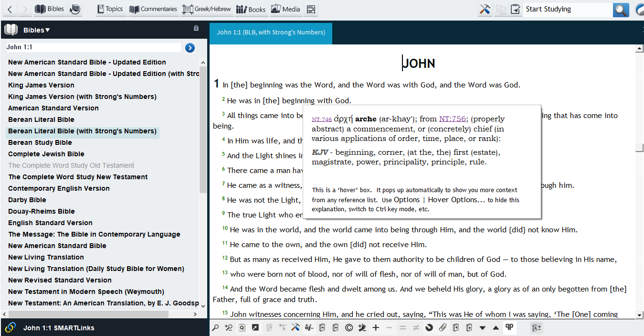
Task: Select Contemporary English Version
Action: click(x=59, y=188)
